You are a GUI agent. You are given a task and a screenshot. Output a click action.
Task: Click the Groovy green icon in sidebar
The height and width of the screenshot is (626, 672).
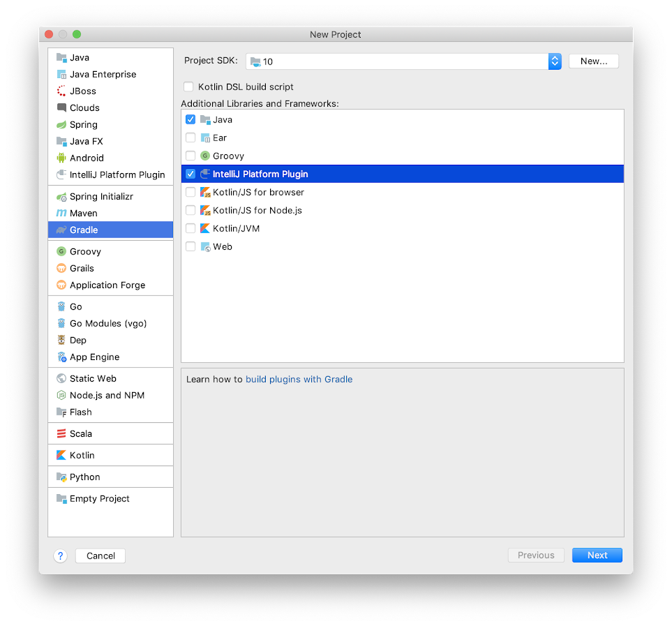[61, 251]
